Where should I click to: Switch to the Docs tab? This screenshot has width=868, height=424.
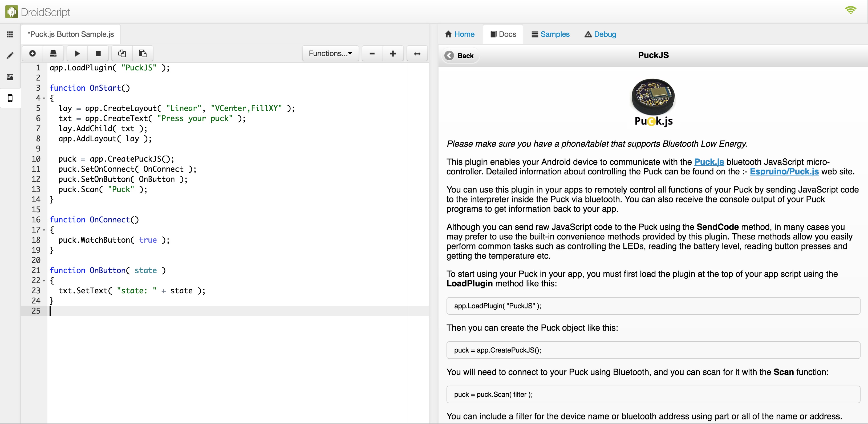point(503,34)
